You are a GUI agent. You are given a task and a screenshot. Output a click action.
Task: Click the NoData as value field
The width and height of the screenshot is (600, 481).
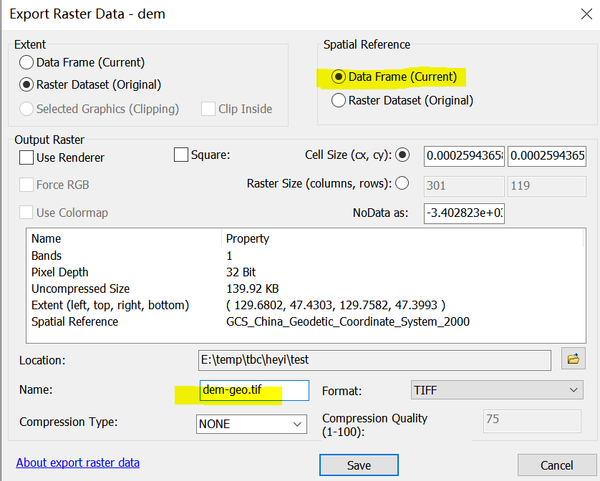tap(463, 213)
